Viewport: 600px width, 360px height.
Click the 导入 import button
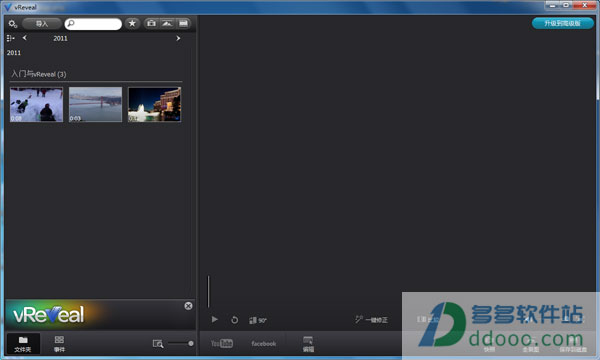(41, 24)
